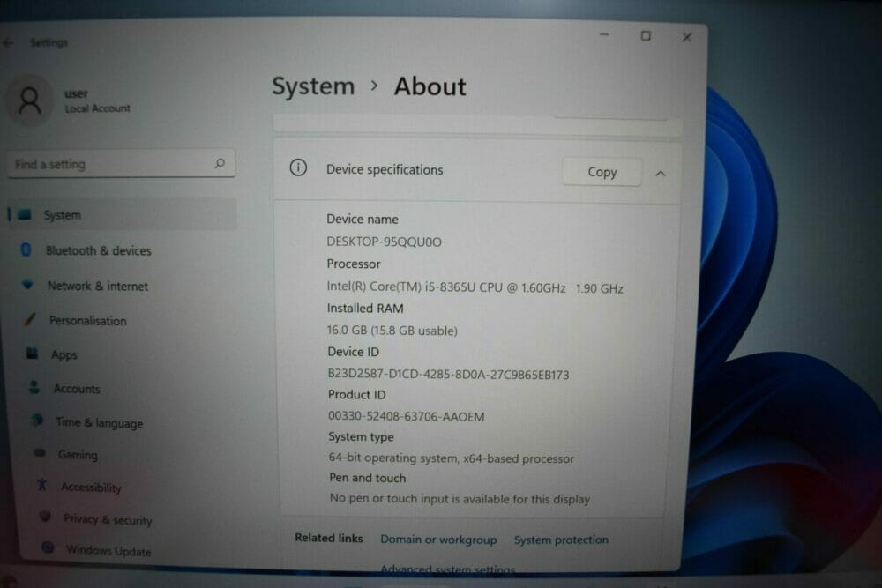Click the Device name label

pyautogui.click(x=363, y=220)
